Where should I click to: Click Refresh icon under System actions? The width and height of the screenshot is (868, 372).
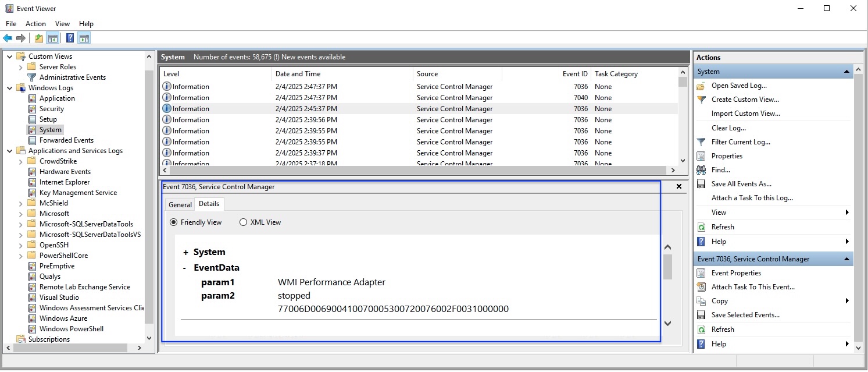[x=701, y=227]
